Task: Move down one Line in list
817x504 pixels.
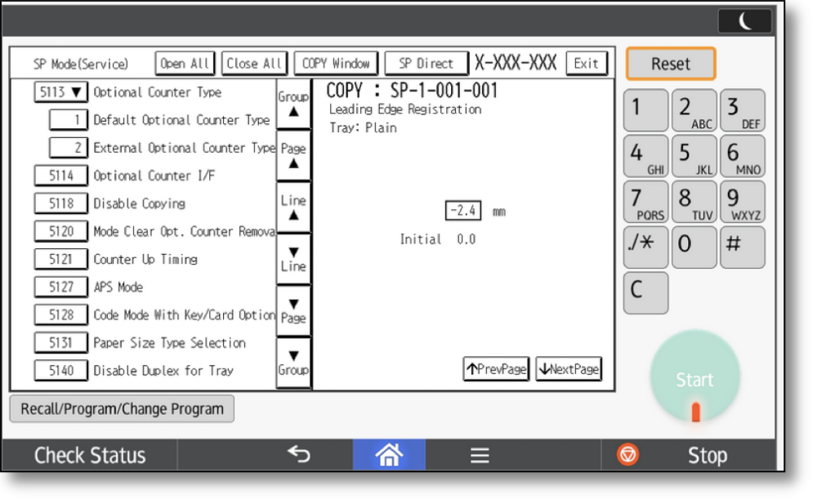Action: [293, 259]
